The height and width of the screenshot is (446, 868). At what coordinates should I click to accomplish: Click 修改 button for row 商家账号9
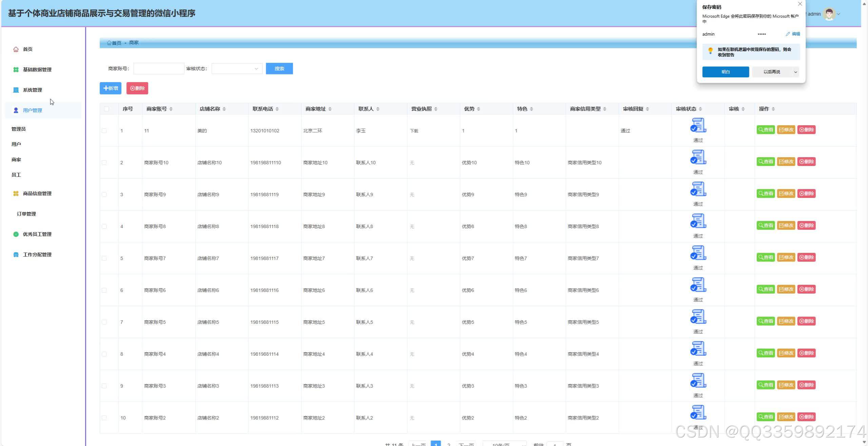[x=786, y=193]
